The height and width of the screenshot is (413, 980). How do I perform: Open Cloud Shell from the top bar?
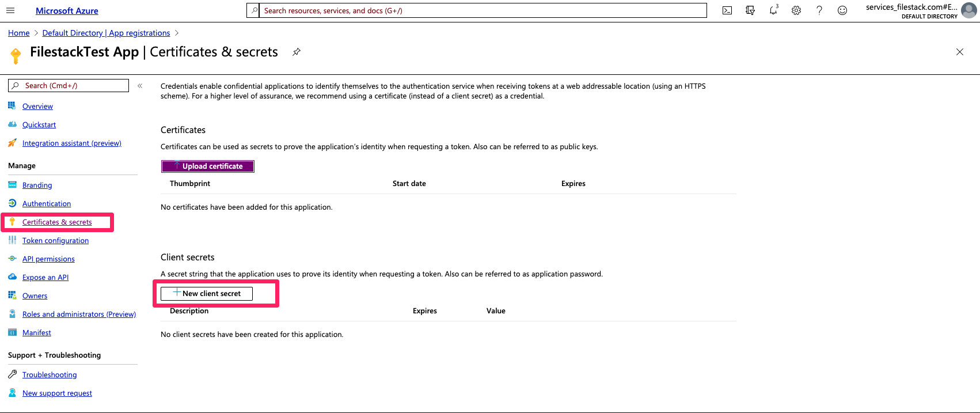tap(727, 10)
